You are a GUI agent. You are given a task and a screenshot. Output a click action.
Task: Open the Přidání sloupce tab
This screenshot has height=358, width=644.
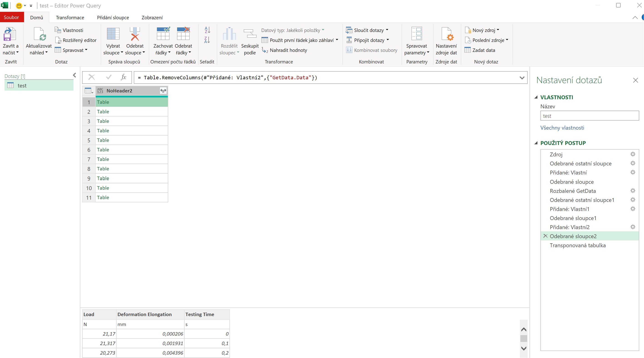(x=113, y=17)
